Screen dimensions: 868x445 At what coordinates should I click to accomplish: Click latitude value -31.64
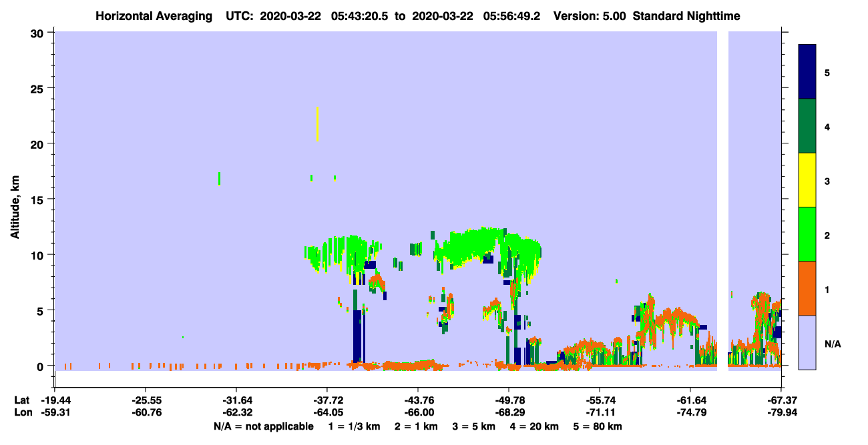[236, 400]
